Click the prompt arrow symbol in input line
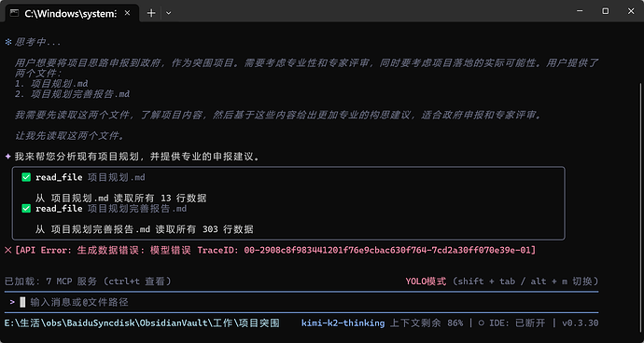 13,302
